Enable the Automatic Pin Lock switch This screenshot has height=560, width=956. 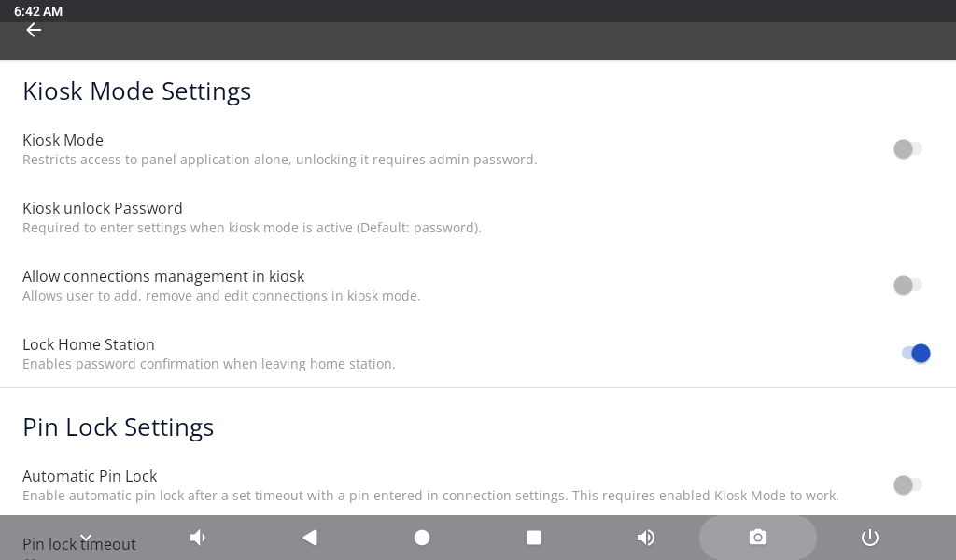pos(907,485)
